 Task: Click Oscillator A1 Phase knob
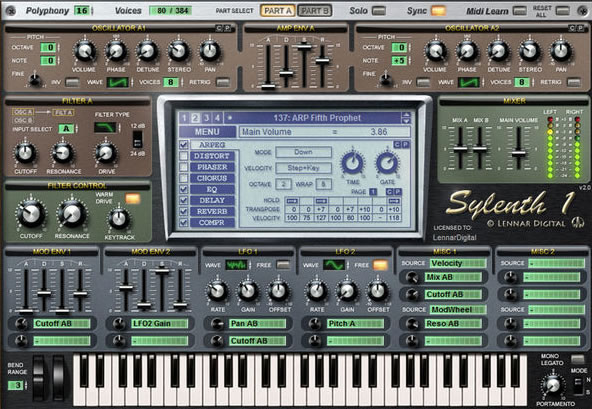click(x=116, y=51)
